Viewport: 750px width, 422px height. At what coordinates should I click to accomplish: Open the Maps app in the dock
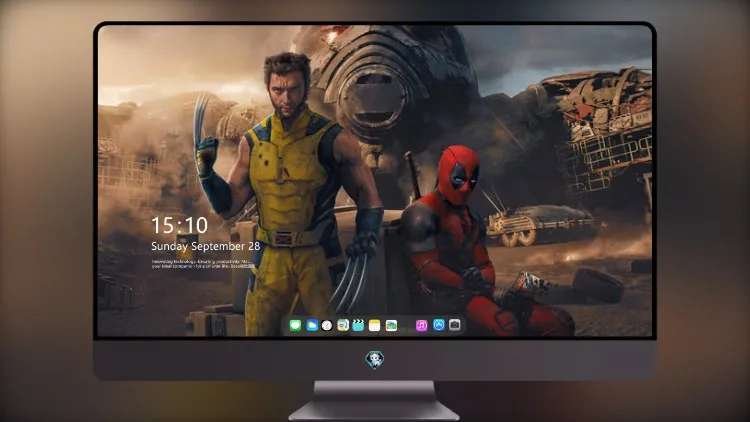pyautogui.click(x=343, y=326)
